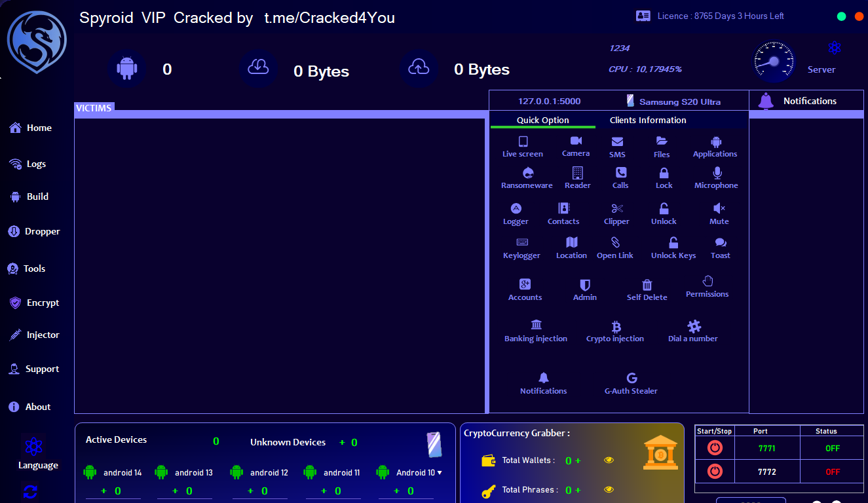Select the Microphone icon
Viewport: 868px width, 503px height.
(716, 177)
